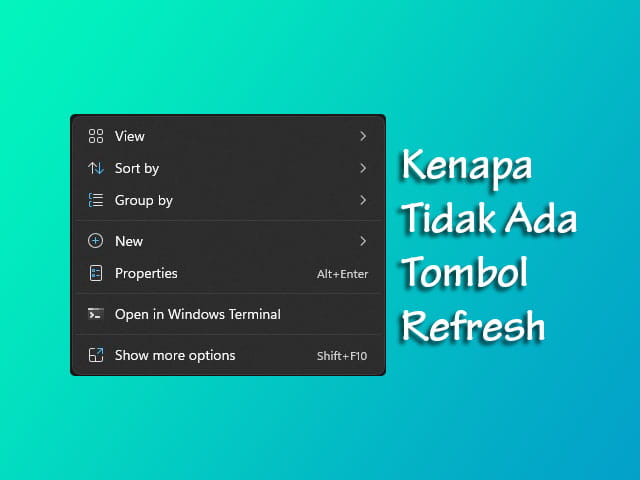Choose the Group by menu entry
The width and height of the screenshot is (640, 480).
pos(228,200)
